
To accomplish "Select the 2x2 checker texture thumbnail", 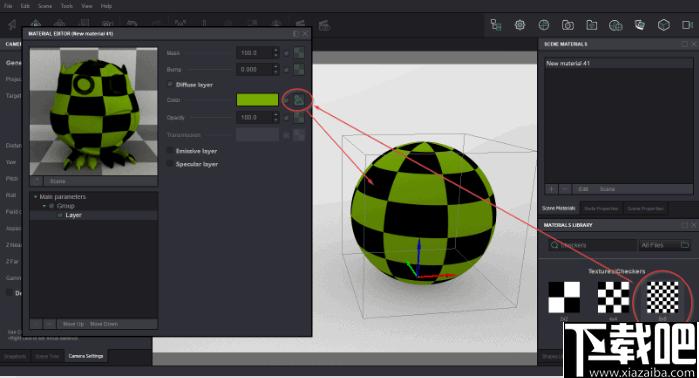I will (564, 297).
